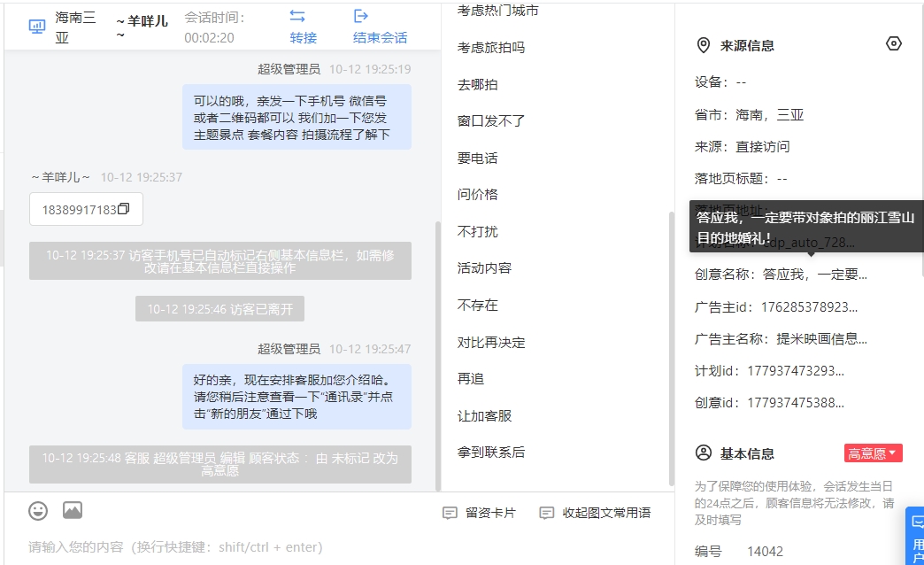Click the 收起图文常用语 message icon

(x=547, y=513)
